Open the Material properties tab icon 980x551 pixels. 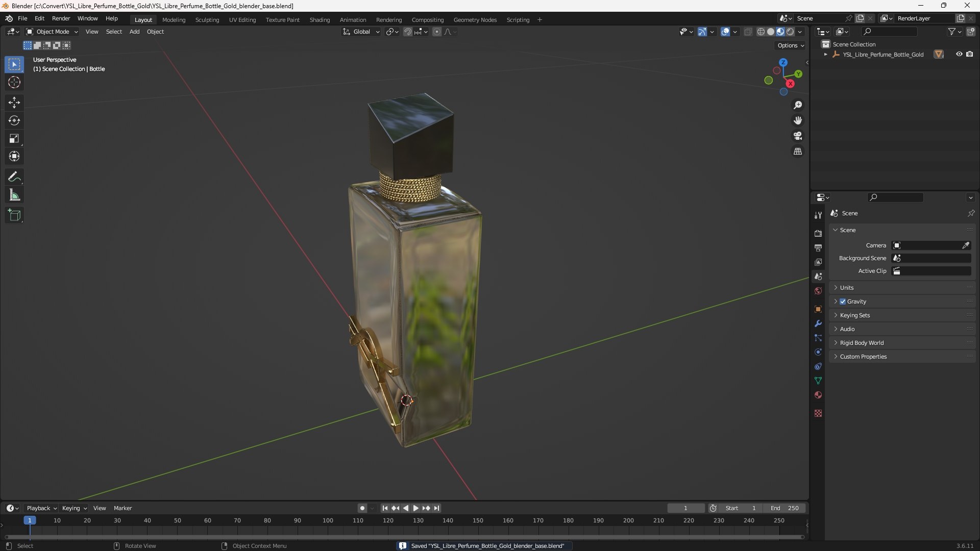click(x=818, y=395)
